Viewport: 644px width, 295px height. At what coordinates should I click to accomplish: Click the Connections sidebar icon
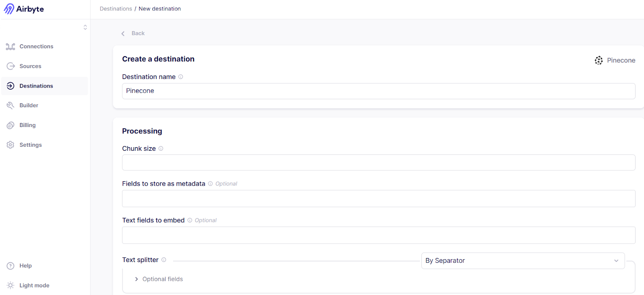pyautogui.click(x=10, y=47)
